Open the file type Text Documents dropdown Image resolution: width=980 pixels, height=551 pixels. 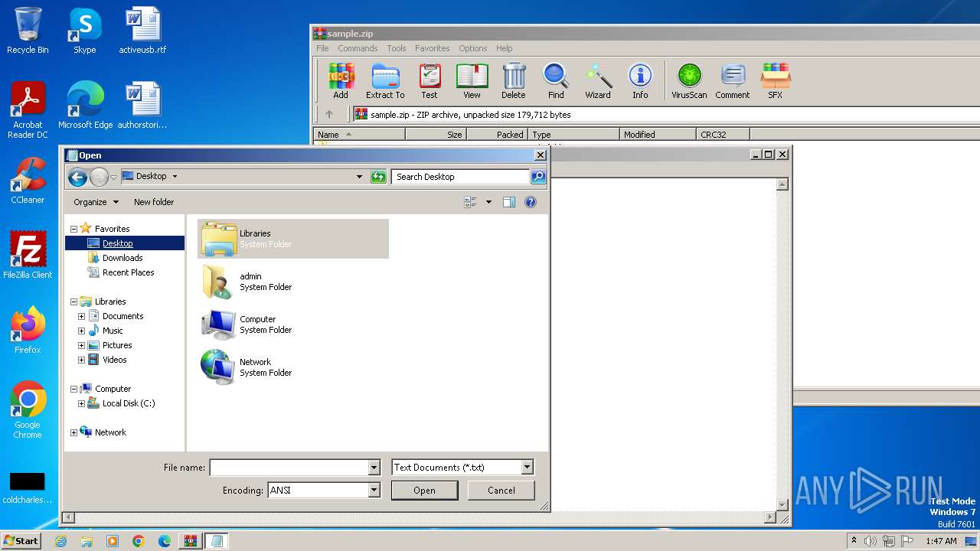click(x=527, y=467)
